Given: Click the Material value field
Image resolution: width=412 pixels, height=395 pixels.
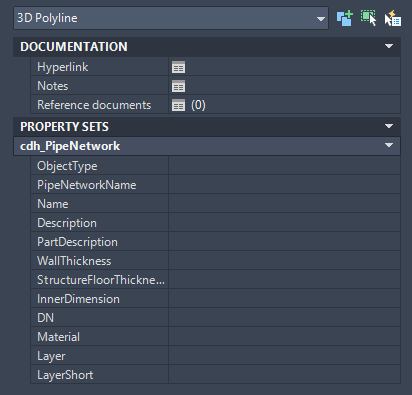Looking at the screenshot, I should point(284,337).
